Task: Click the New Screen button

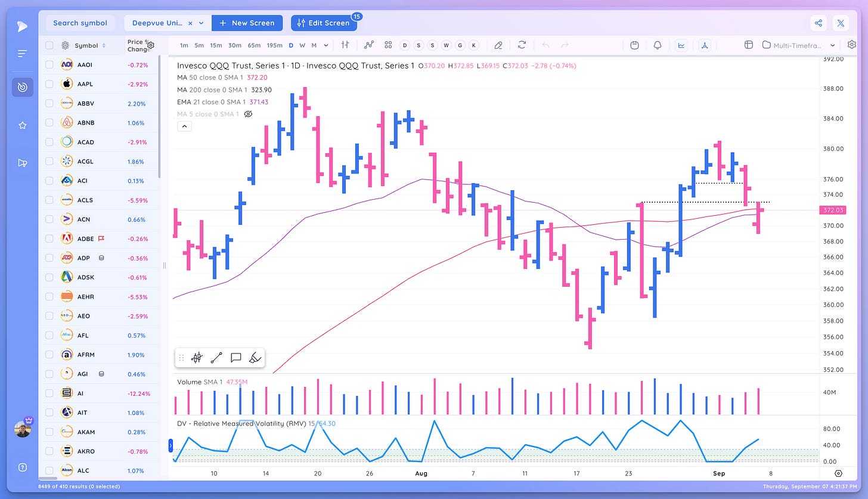Action: pos(247,23)
